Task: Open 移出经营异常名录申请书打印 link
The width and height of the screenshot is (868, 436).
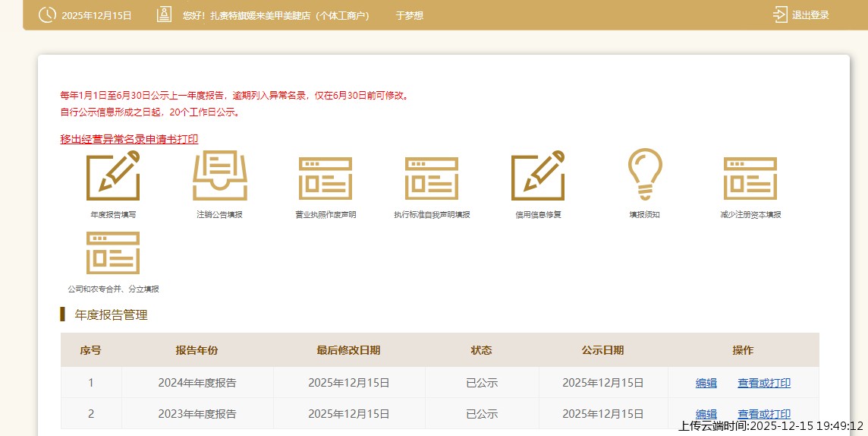Action: (x=129, y=139)
